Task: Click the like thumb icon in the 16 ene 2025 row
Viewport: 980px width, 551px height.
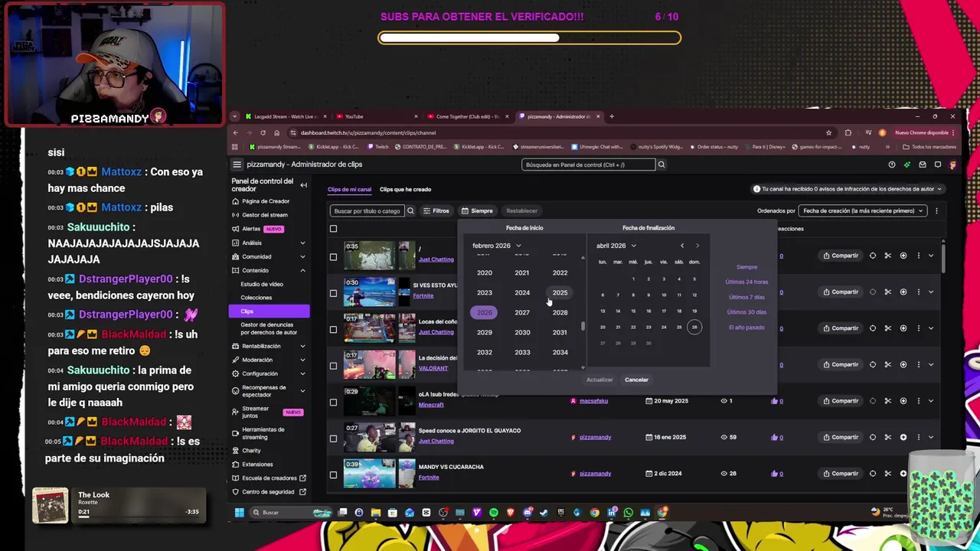Action: (x=775, y=437)
